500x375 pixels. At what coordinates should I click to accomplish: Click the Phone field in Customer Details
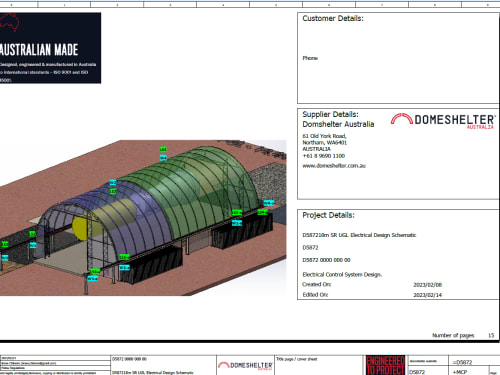click(x=310, y=58)
